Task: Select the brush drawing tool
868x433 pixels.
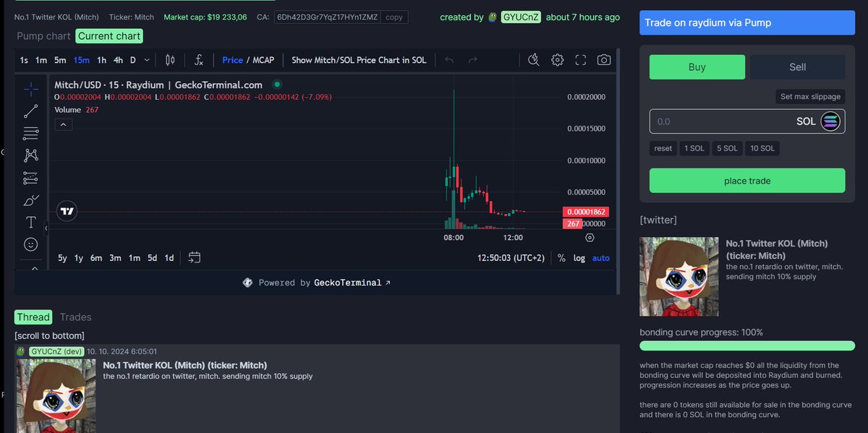Action: tap(30, 200)
